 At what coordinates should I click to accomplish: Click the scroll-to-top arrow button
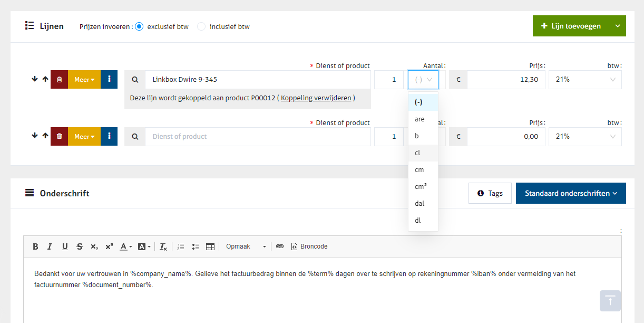[610, 301]
